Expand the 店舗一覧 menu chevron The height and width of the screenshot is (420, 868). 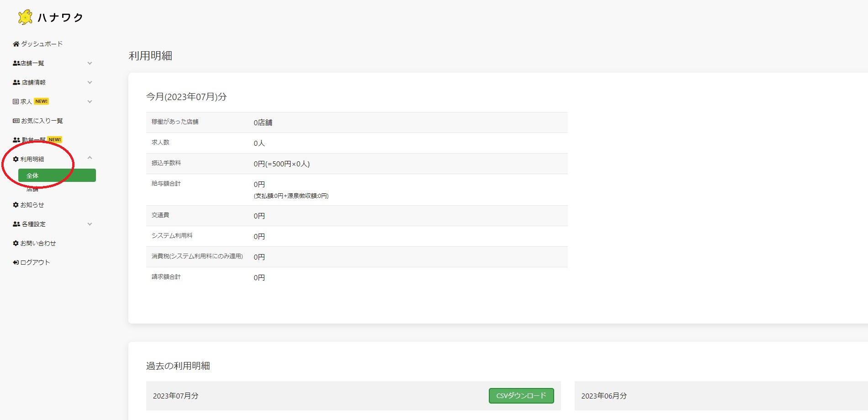(90, 63)
